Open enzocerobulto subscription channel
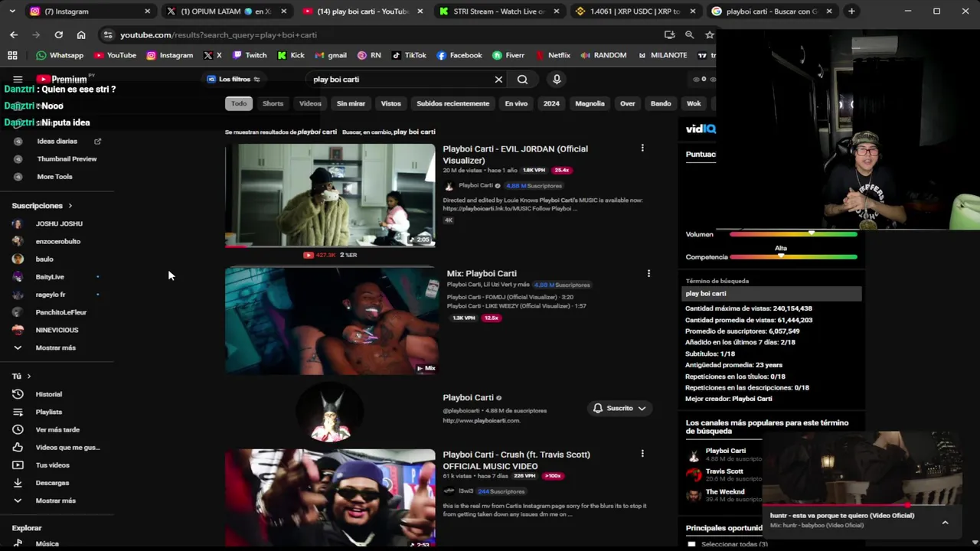980x551 pixels. click(58, 241)
